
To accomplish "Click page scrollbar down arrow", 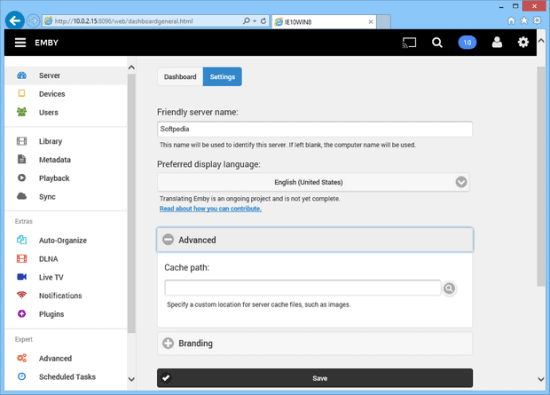I will 541,379.
